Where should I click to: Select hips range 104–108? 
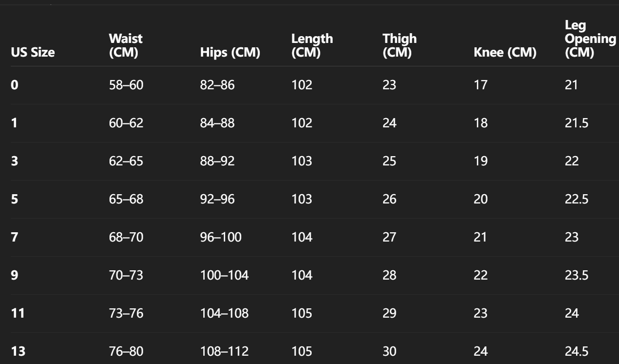point(224,314)
